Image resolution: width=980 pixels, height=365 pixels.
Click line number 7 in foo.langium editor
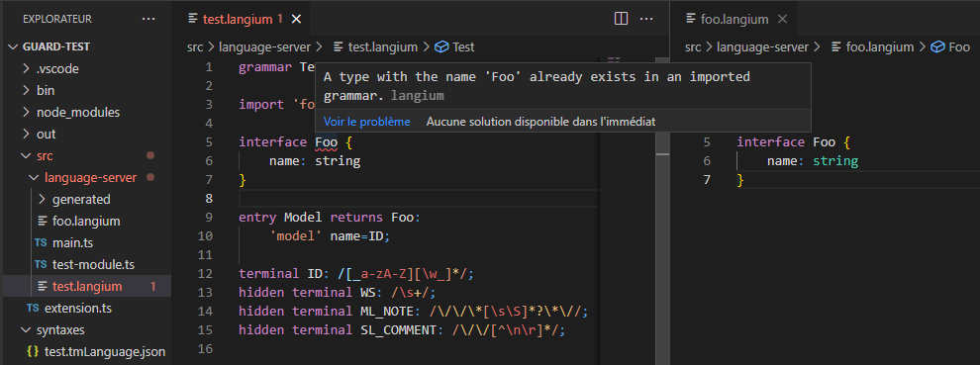(x=707, y=180)
